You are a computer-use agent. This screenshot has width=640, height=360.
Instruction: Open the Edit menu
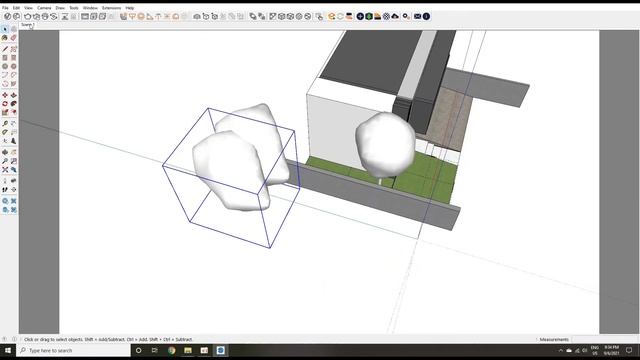tap(16, 8)
